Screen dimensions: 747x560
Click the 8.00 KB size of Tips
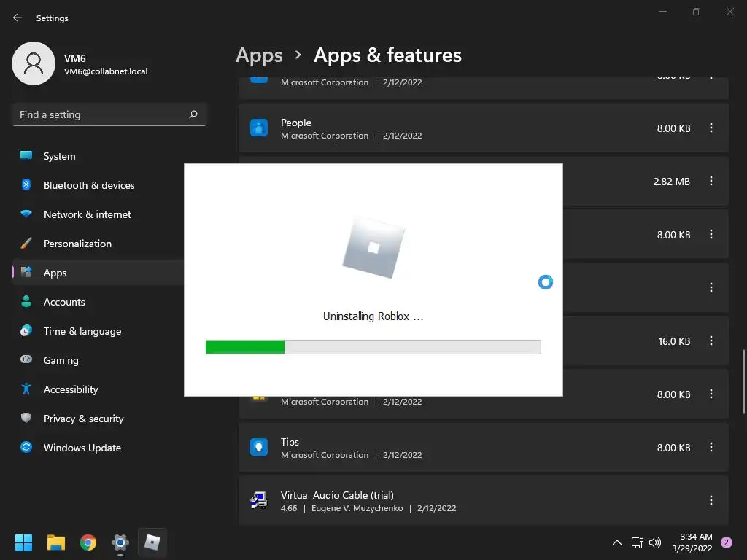point(673,448)
